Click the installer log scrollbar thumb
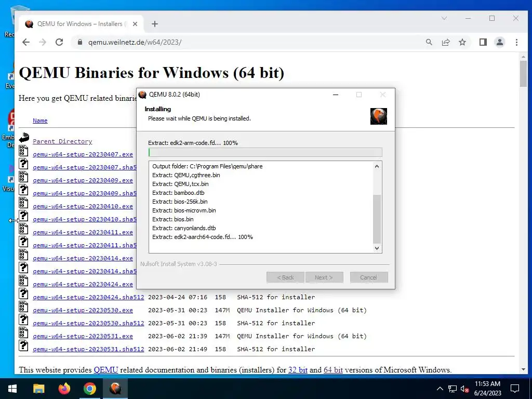This screenshot has width=532, height=399. pos(377,219)
